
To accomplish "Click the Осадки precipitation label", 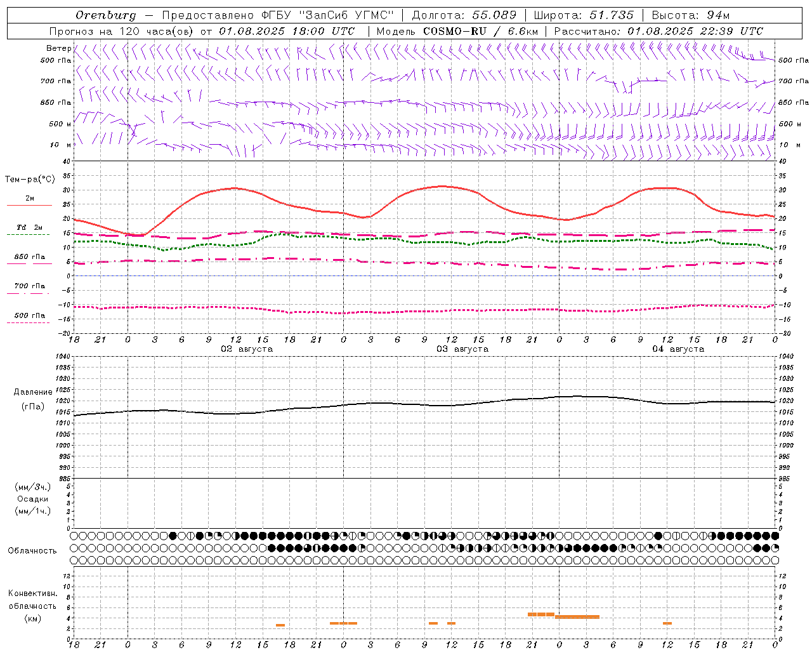I will click(x=33, y=499).
